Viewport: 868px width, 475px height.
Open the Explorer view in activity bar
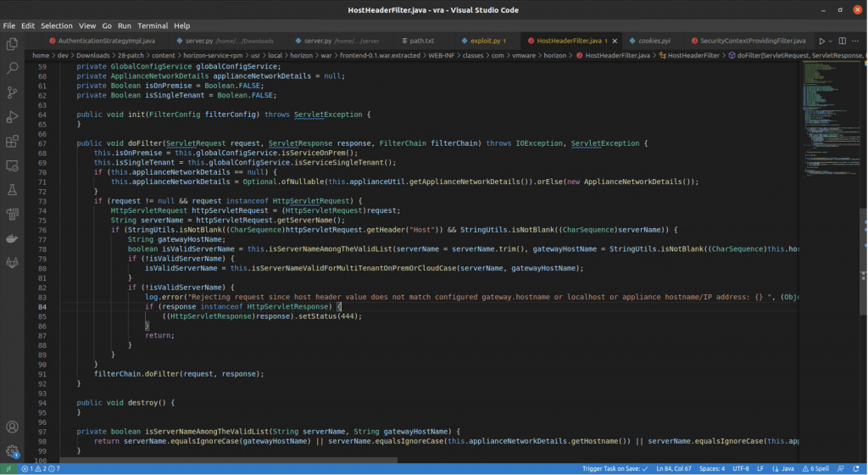pos(12,43)
